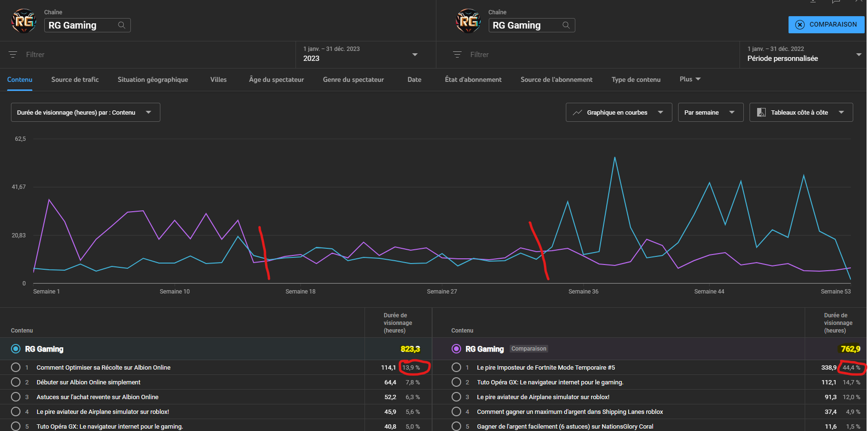Screen dimensions: 868x431
Task: Click the 114,1 hours value
Action: point(388,367)
